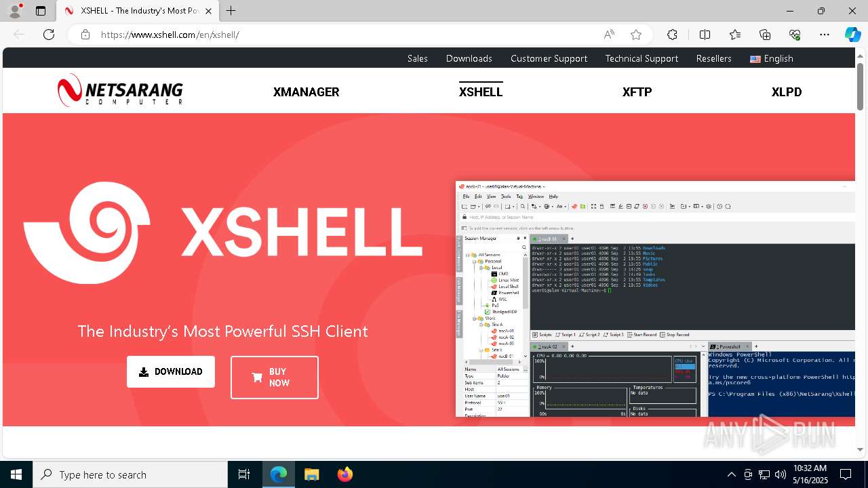Image resolution: width=868 pixels, height=488 pixels.
Task: Open the Copilot sidebar icon
Action: (852, 35)
